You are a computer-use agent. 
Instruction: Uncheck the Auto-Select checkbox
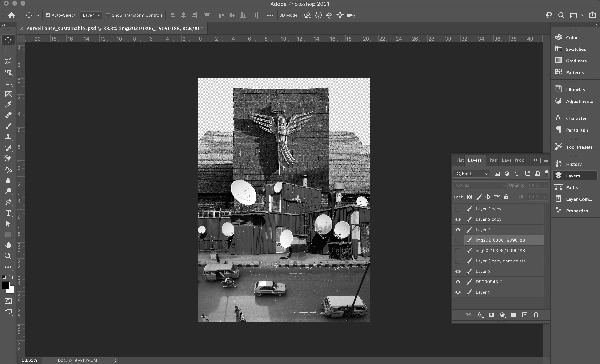coord(48,15)
